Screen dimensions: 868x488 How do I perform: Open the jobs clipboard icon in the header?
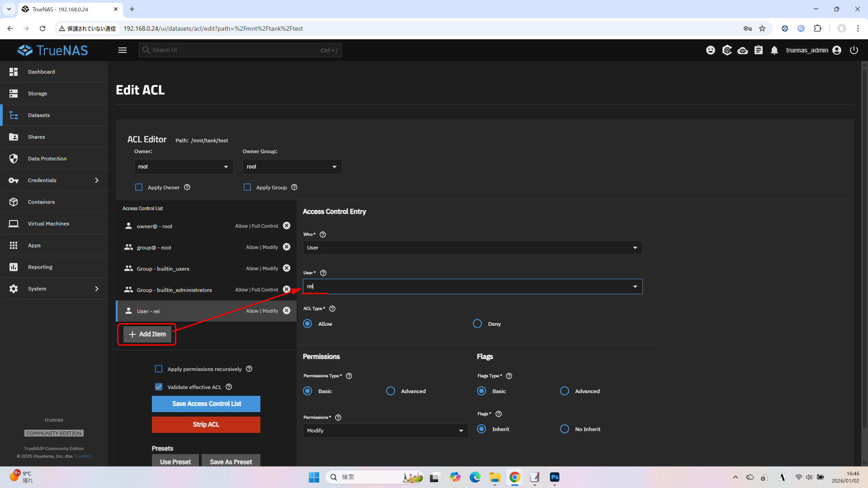[x=759, y=50]
